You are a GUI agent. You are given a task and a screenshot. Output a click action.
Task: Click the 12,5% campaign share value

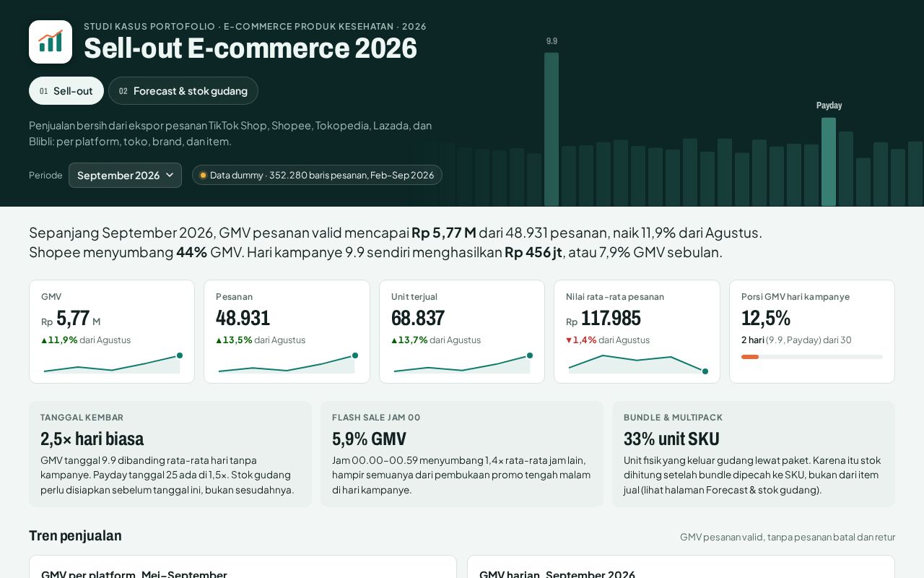766,319
